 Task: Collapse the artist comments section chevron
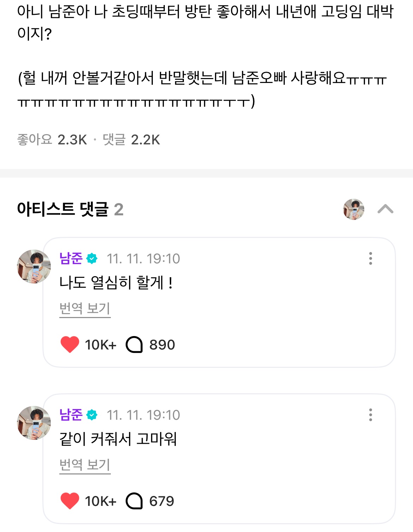[385, 209]
